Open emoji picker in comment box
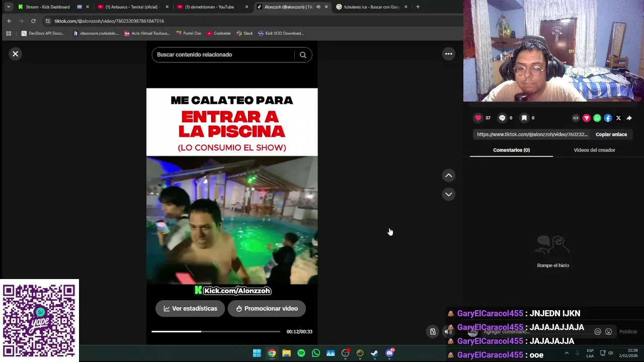 click(609, 331)
